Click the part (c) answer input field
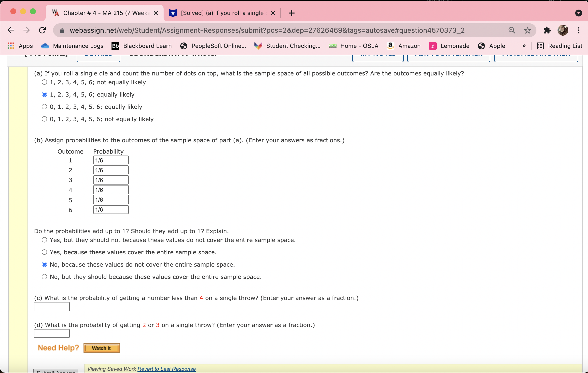Viewport: 588px width, 373px height. pos(52,307)
